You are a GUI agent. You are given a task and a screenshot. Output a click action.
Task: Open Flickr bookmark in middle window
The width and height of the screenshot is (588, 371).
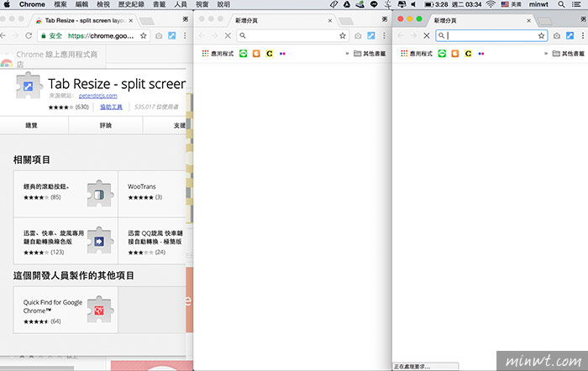click(282, 54)
